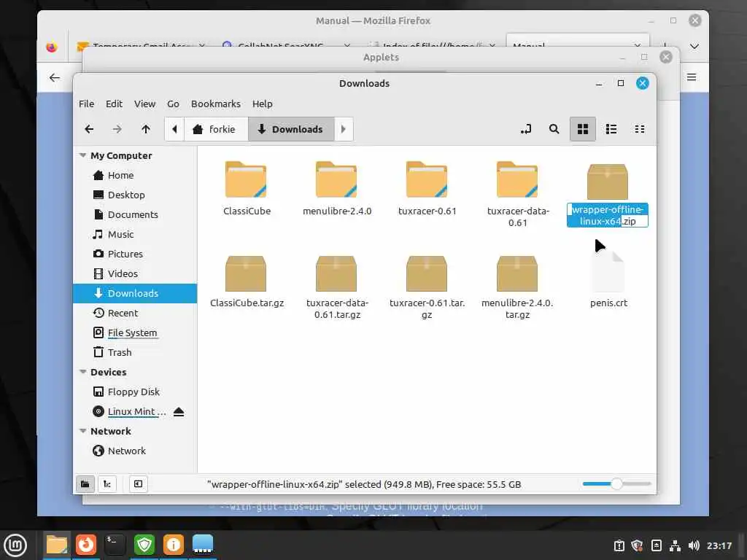Click the 23:17 clock

coord(719,545)
